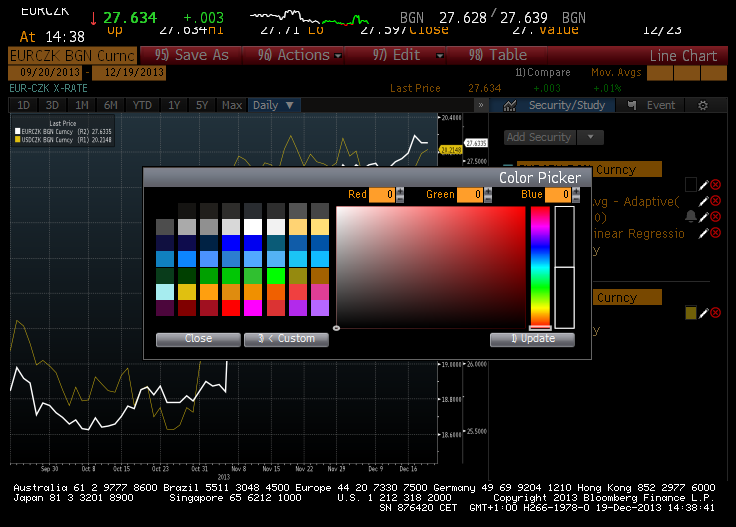The width and height of the screenshot is (736, 527).
Task: Remove the Linear Regression study
Action: (715, 233)
